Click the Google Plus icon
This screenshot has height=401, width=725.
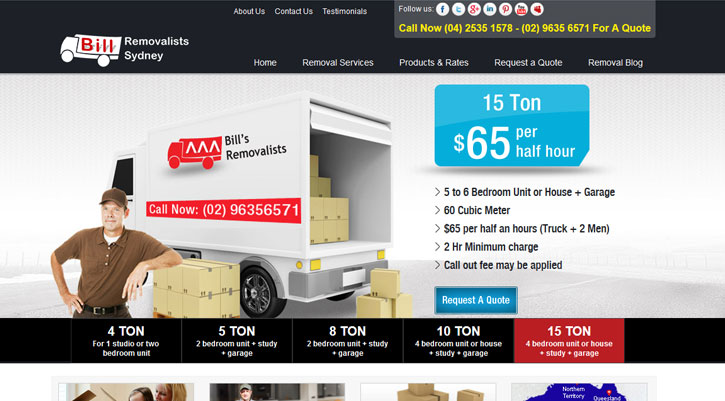tap(474, 9)
